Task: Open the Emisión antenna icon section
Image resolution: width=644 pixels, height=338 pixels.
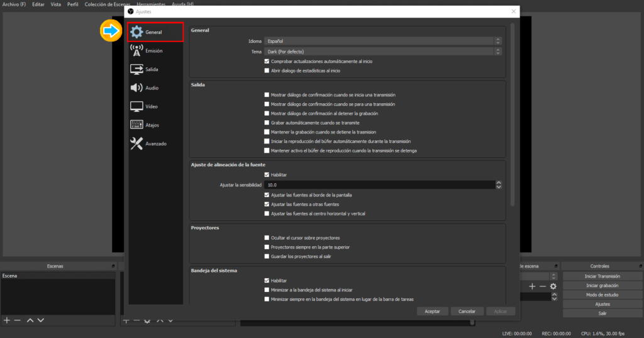Action: tap(136, 51)
